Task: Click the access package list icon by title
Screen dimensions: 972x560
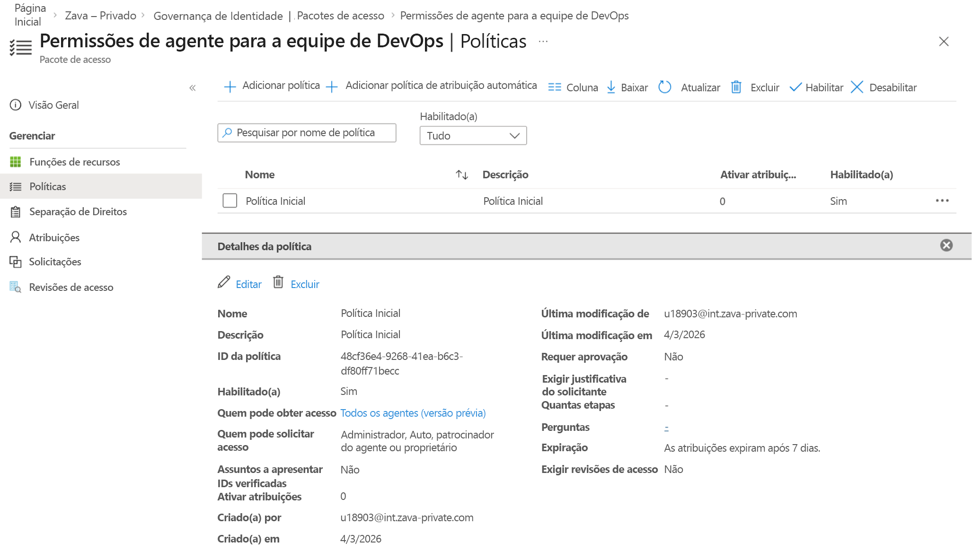Action: [21, 47]
